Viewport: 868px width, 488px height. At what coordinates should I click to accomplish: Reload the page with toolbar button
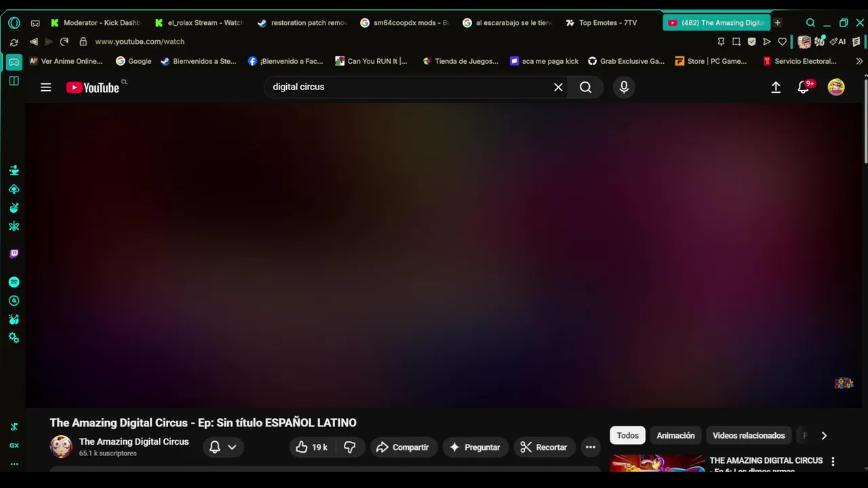point(64,42)
